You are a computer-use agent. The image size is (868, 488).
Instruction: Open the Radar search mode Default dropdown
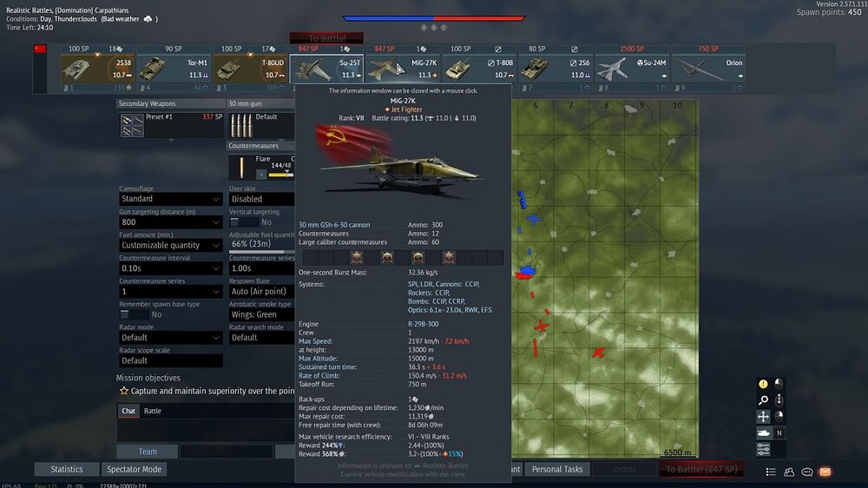(262, 337)
